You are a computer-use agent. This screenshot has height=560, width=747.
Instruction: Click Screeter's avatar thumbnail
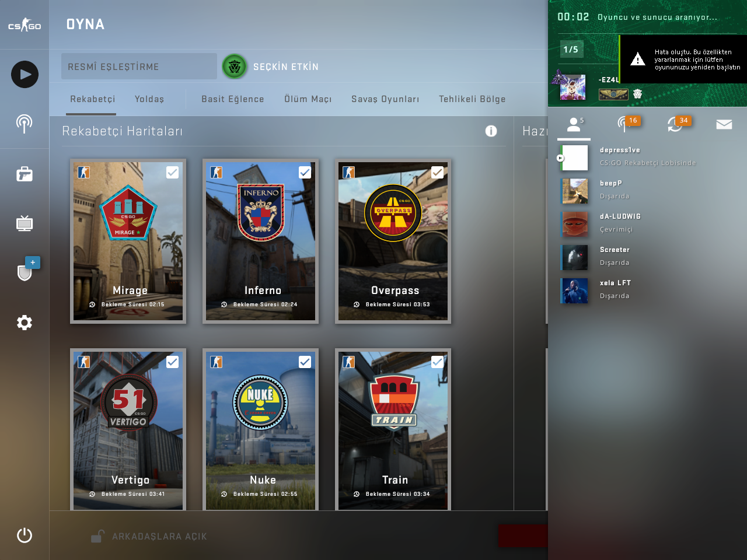[x=575, y=257]
